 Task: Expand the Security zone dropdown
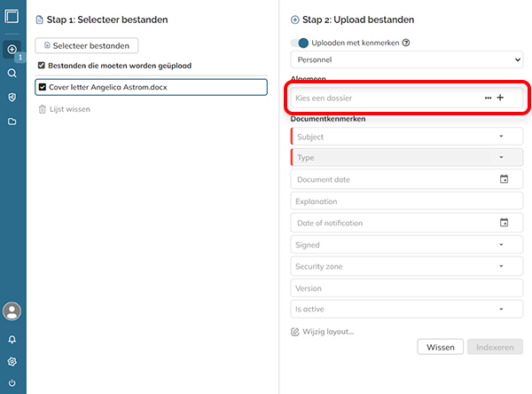406,266
